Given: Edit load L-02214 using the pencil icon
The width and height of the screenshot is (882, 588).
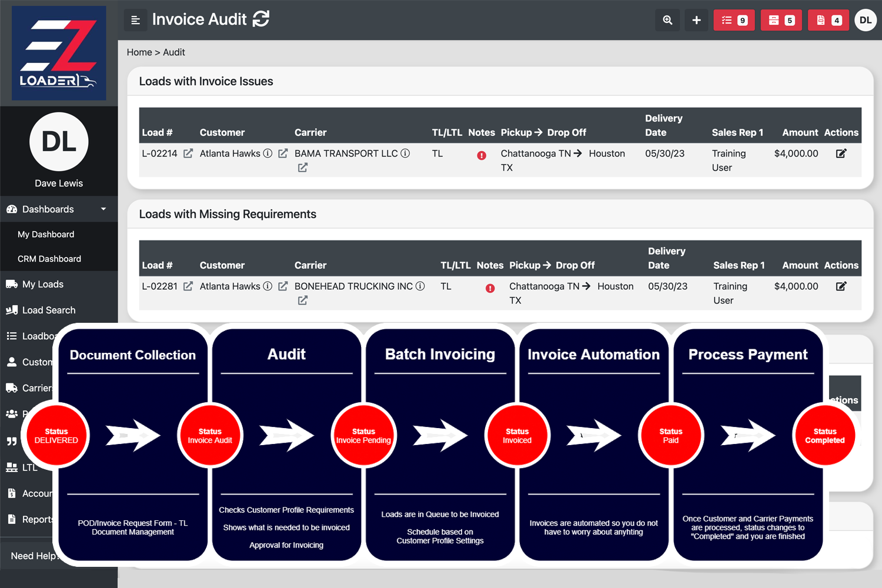Looking at the screenshot, I should point(841,153).
